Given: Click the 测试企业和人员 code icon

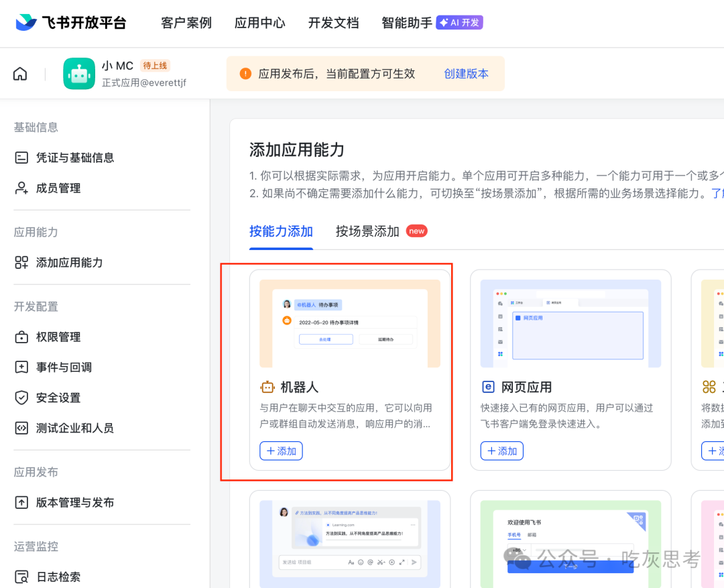Looking at the screenshot, I should pos(21,428).
